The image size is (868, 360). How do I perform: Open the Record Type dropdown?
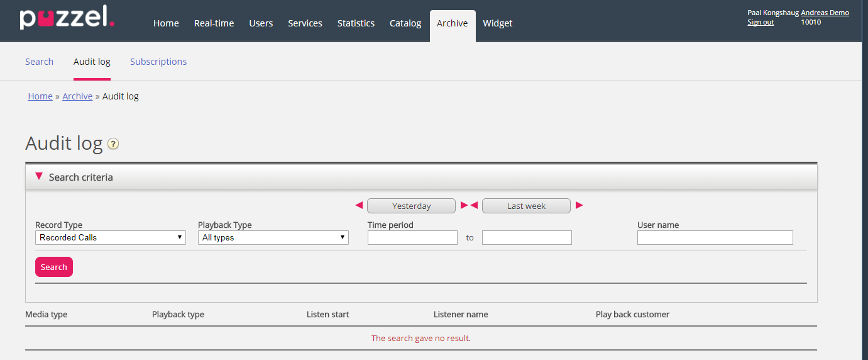(110, 238)
